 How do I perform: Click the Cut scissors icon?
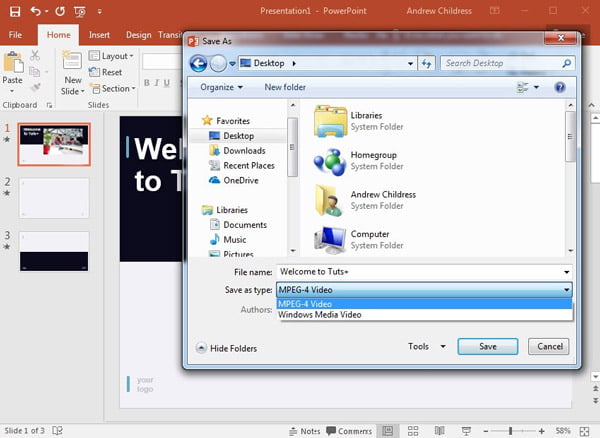(x=35, y=55)
